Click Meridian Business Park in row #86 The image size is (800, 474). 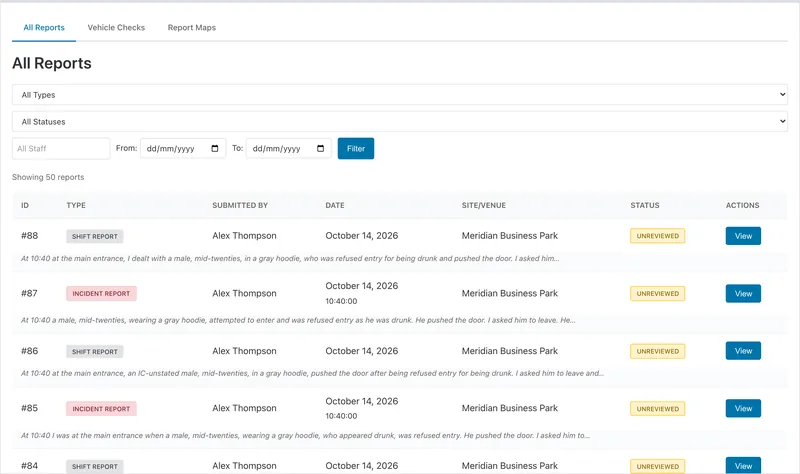tap(510, 351)
